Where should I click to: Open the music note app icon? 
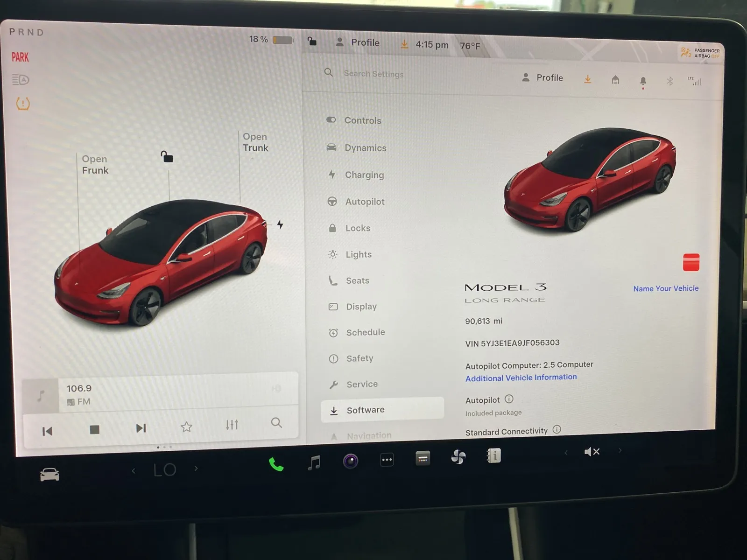314,462
